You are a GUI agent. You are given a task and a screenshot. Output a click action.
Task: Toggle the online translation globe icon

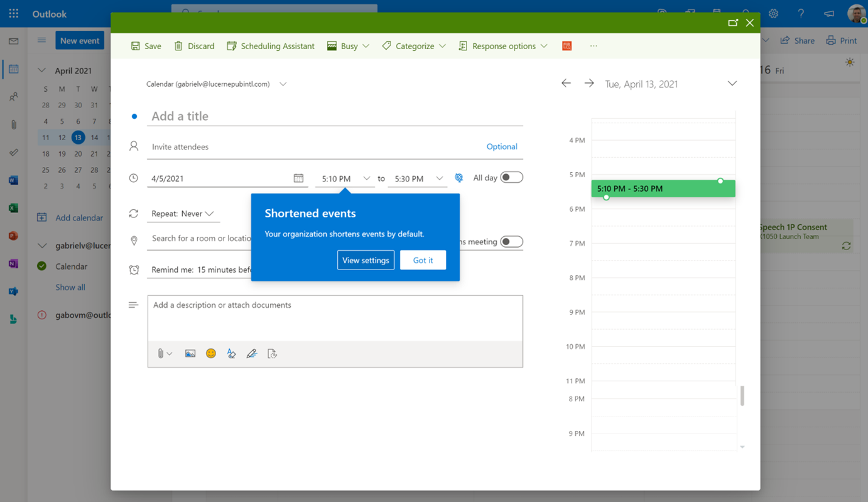[x=459, y=177]
